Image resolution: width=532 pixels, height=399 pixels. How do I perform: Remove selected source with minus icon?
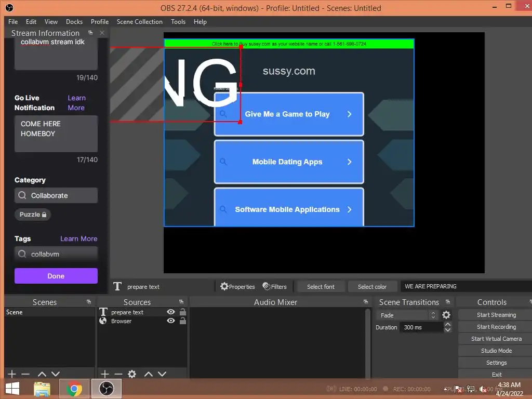point(118,374)
